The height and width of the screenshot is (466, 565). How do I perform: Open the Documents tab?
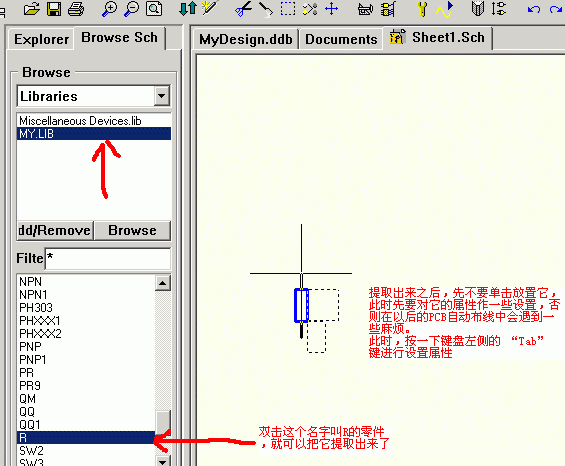click(341, 39)
